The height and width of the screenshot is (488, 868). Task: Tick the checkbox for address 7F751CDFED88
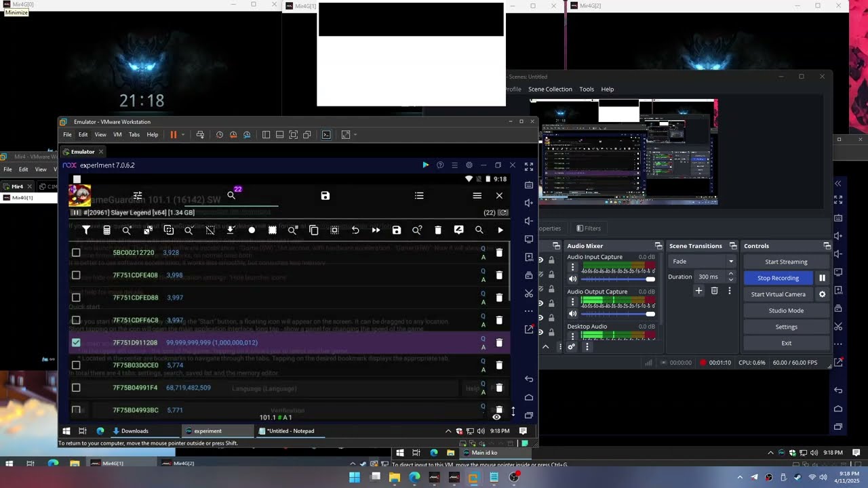click(76, 298)
